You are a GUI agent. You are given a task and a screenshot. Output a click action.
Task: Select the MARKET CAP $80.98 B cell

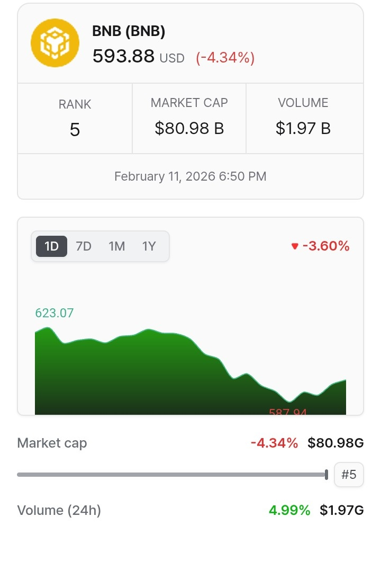tap(189, 117)
